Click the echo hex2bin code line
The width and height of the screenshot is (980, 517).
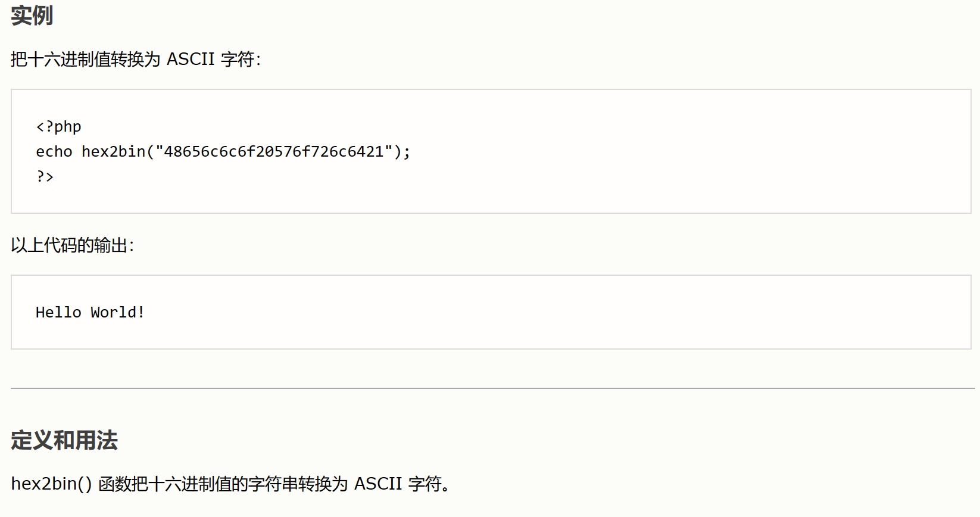[223, 151]
